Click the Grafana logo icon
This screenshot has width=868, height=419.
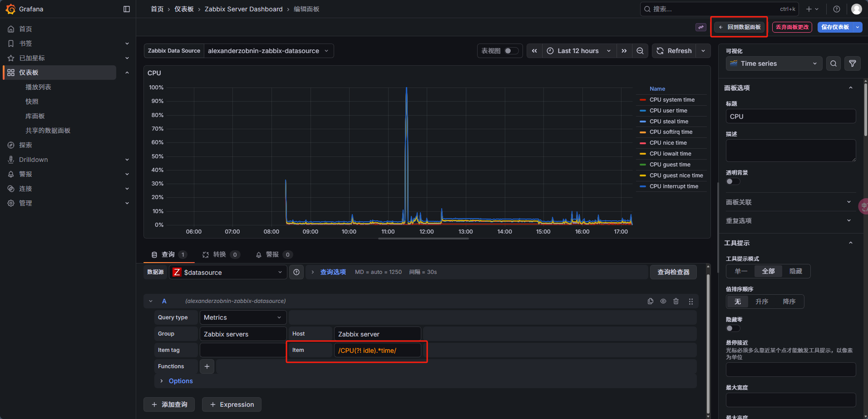coord(10,9)
